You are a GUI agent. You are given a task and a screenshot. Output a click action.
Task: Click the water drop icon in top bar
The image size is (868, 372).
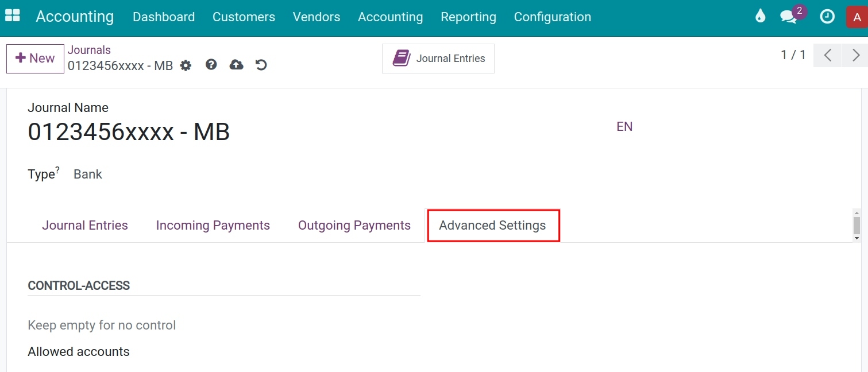coord(761,16)
